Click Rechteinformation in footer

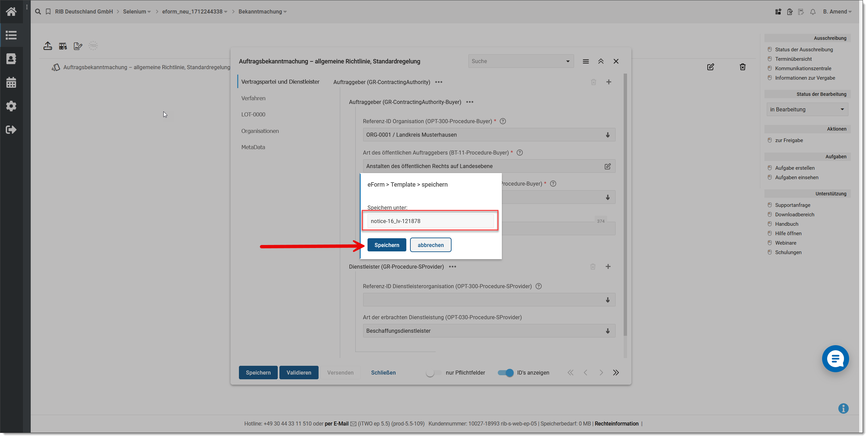click(x=617, y=423)
